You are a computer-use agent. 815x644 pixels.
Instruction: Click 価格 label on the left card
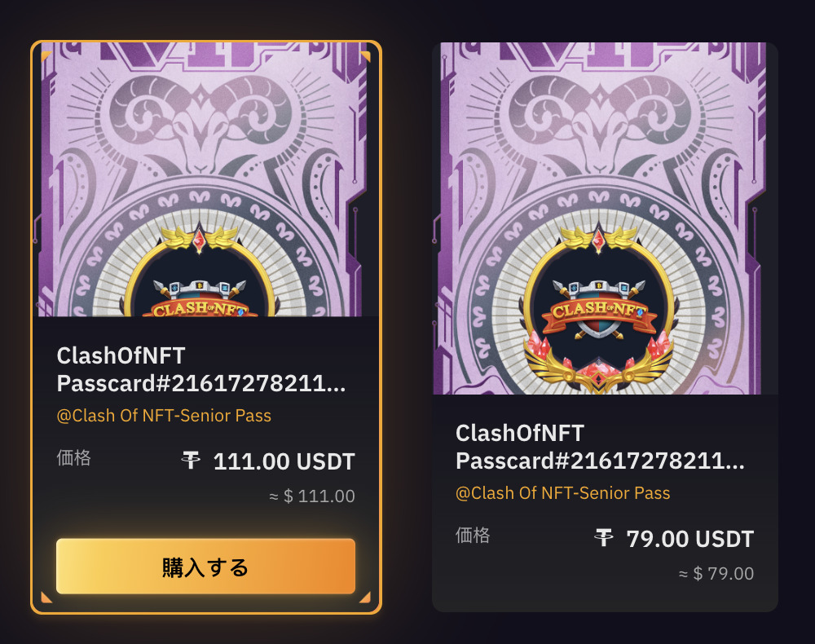74,458
